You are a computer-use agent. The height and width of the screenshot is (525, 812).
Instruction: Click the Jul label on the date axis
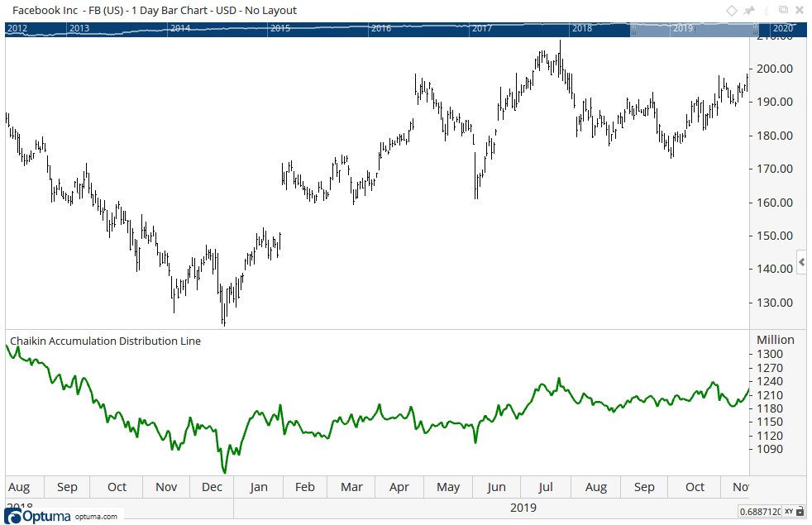[x=545, y=487]
